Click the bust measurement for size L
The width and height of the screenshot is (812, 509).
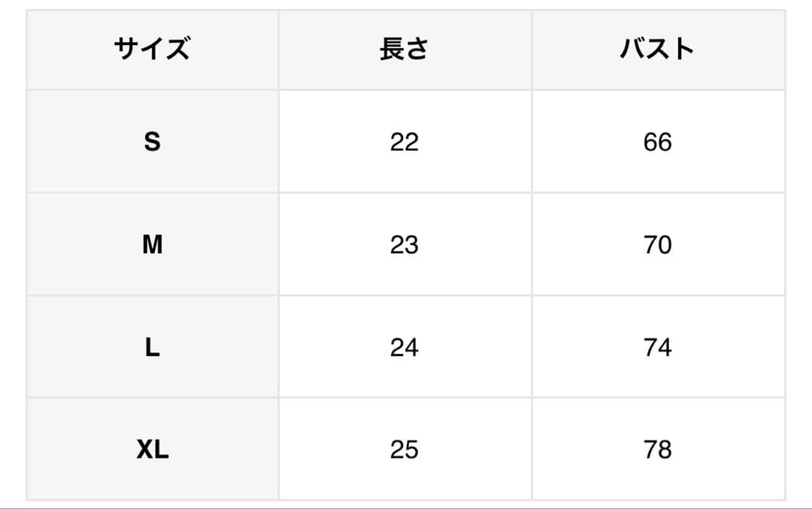pos(657,347)
